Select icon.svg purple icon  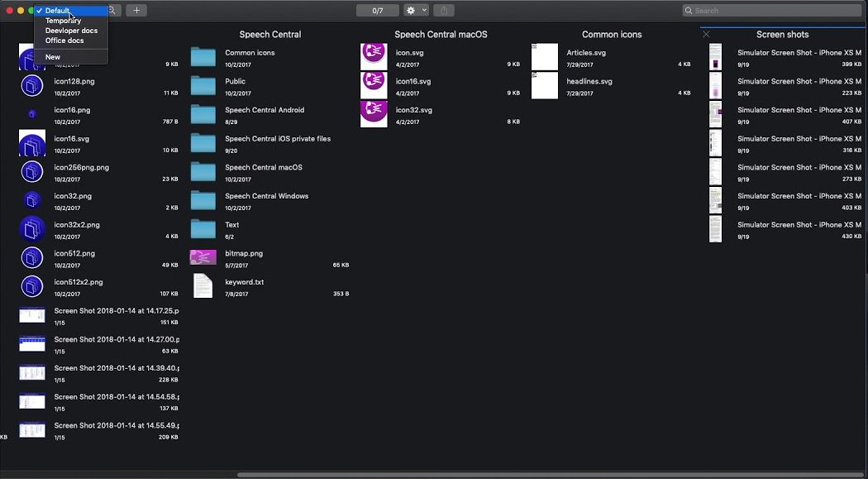[x=374, y=57]
